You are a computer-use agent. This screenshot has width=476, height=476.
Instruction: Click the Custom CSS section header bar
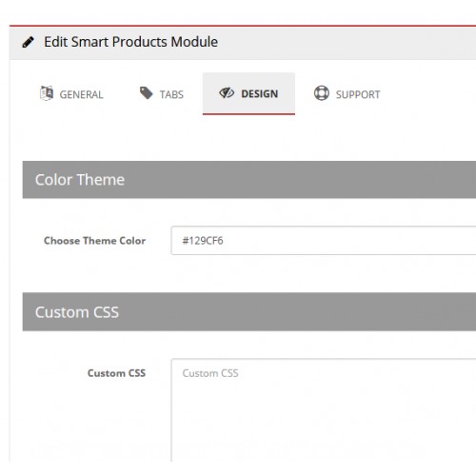249,312
